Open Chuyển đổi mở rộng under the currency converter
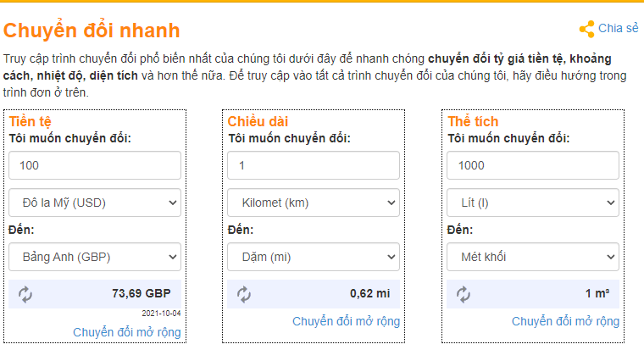 click(x=127, y=332)
